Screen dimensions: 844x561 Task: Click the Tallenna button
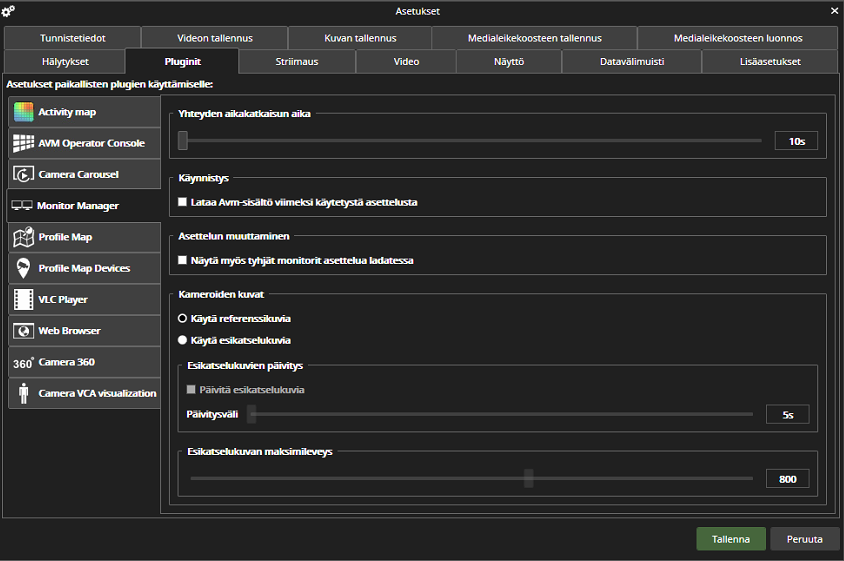(731, 539)
